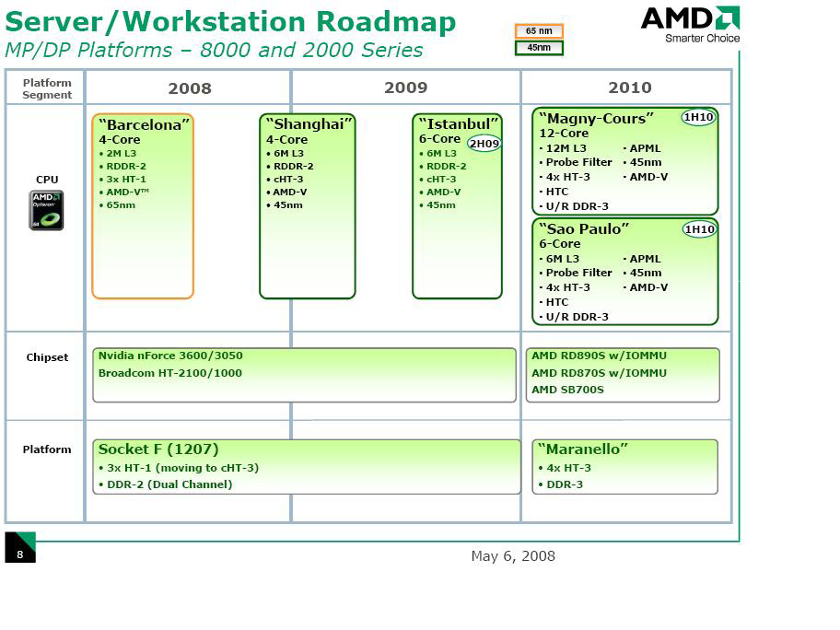The image size is (840, 630).
Task: Click "Nvidia nForce 3600/3050" chipset entry
Action: coord(170,356)
